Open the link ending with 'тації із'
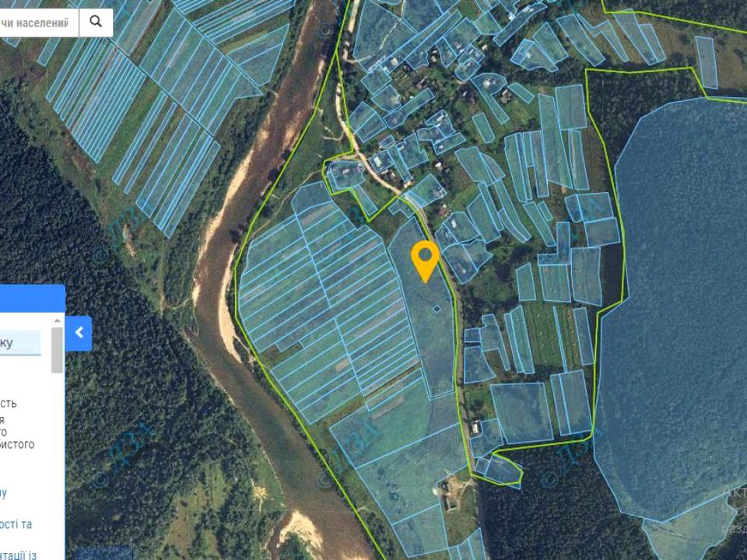 18,555
